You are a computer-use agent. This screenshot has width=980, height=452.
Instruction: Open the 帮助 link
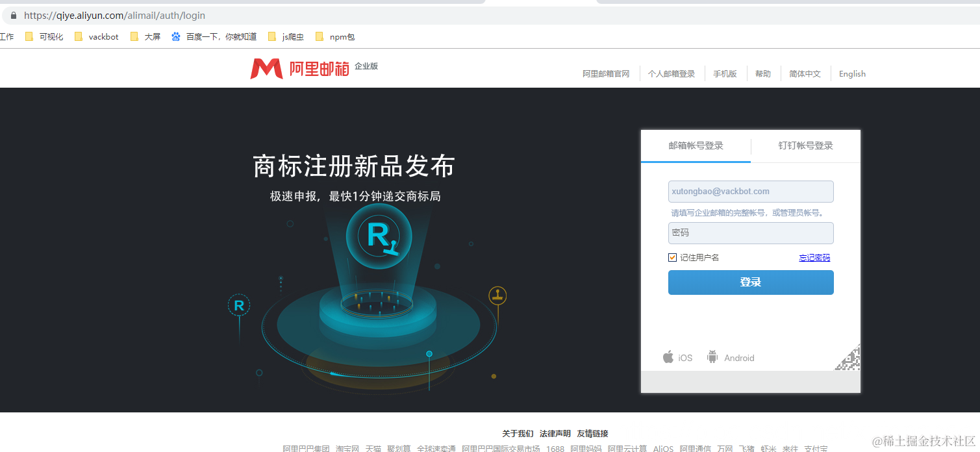pyautogui.click(x=763, y=74)
